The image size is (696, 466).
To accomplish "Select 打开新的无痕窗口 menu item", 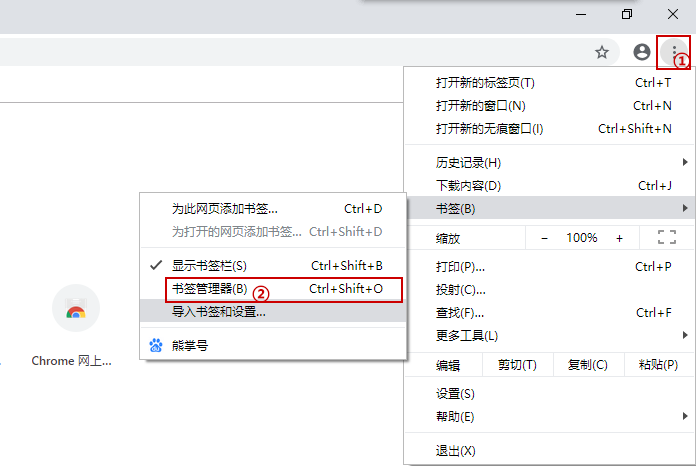I will 490,128.
